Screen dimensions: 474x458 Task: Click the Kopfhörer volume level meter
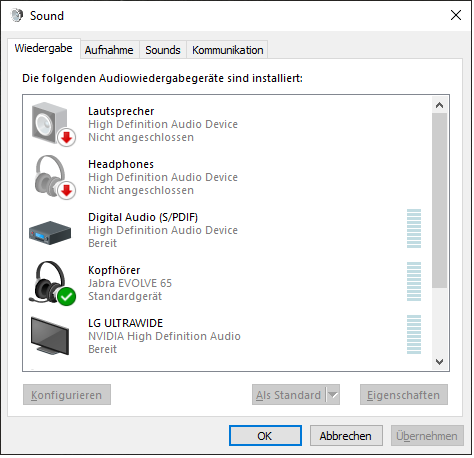pyautogui.click(x=414, y=282)
